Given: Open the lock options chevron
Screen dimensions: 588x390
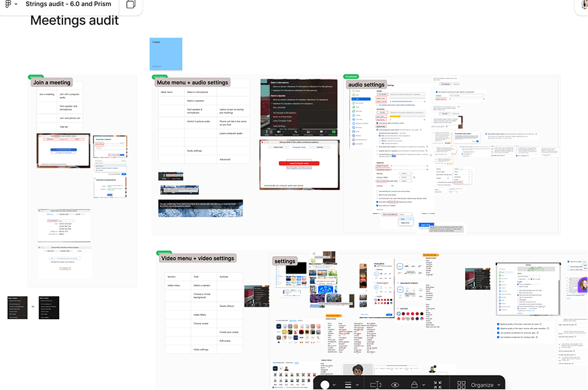Looking at the screenshot, I should pyautogui.click(x=422, y=384).
